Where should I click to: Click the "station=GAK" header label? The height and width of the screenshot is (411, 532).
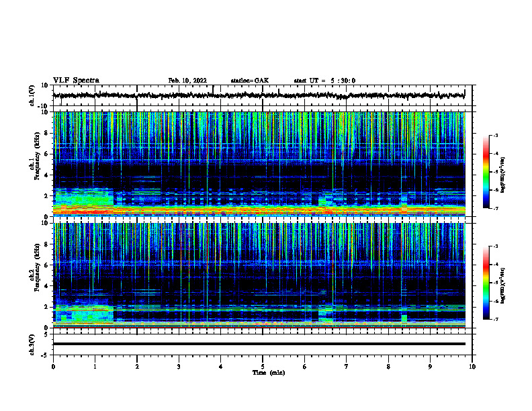pos(250,81)
